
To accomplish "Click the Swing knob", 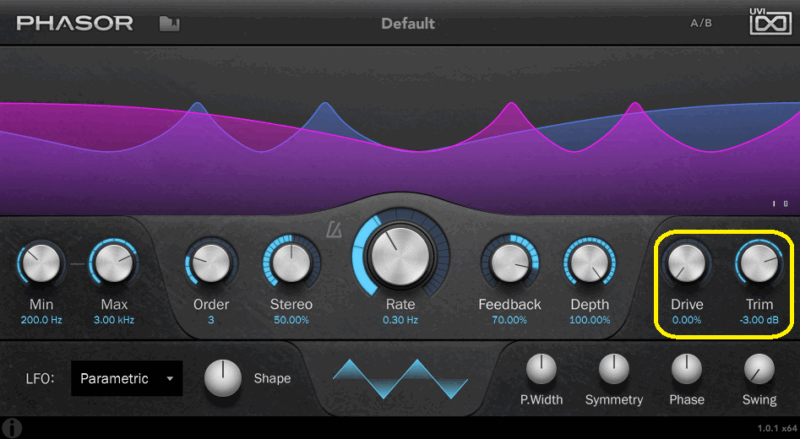I will [759, 369].
